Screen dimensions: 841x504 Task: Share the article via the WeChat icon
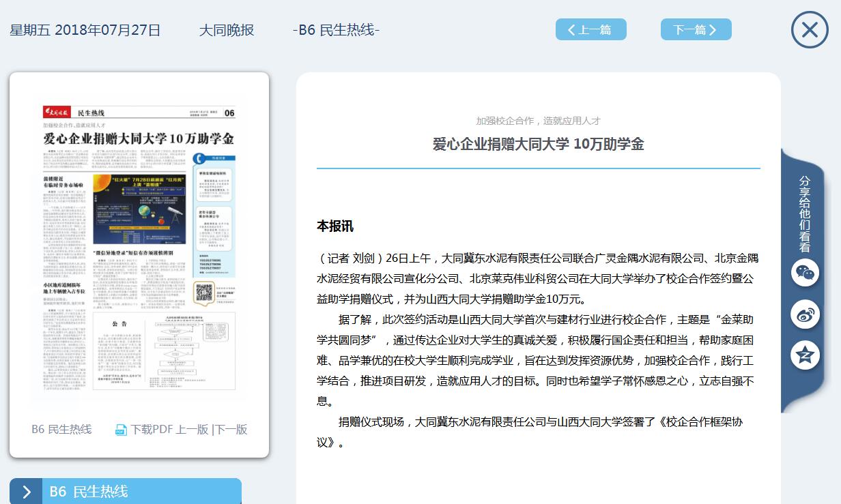pyautogui.click(x=805, y=273)
